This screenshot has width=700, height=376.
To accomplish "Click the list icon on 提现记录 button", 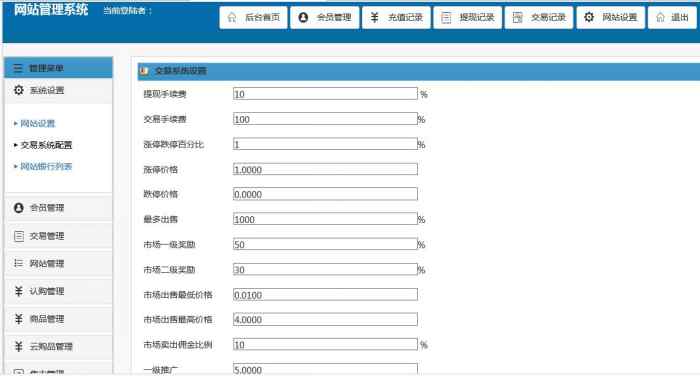I will (x=446, y=17).
